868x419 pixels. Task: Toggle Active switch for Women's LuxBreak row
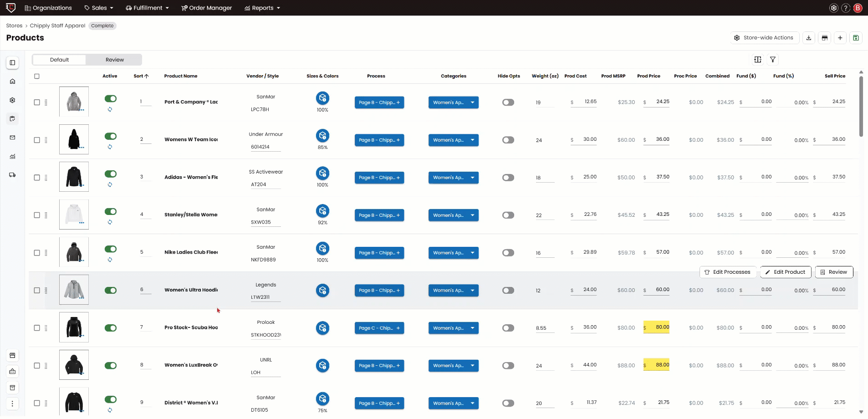[x=111, y=365]
